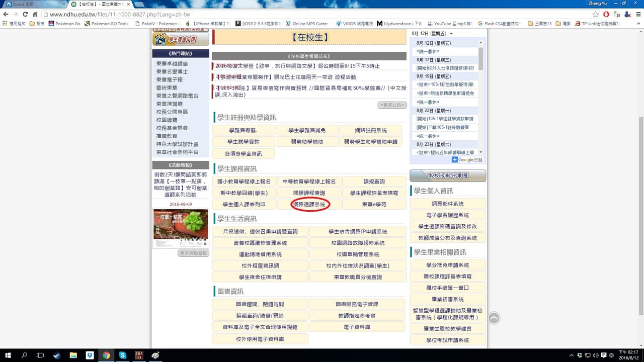Open the succulent plant activity poster thumbnail
This screenshot has width=644, height=362.
[x=181, y=228]
